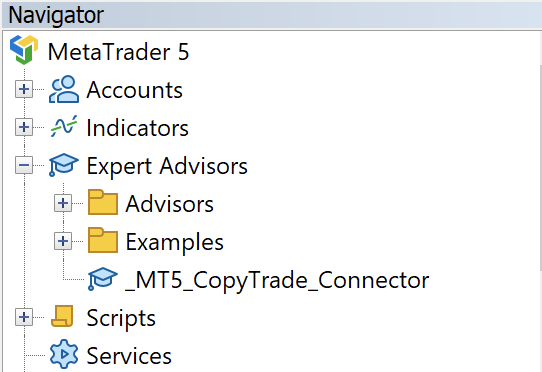
Task: Expand the Scripts tree node
Action: pyautogui.click(x=24, y=317)
